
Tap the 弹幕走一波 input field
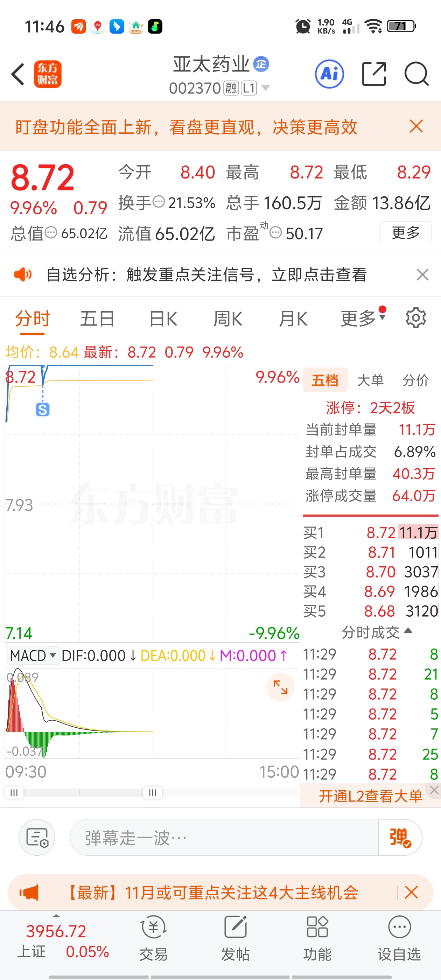click(x=224, y=837)
